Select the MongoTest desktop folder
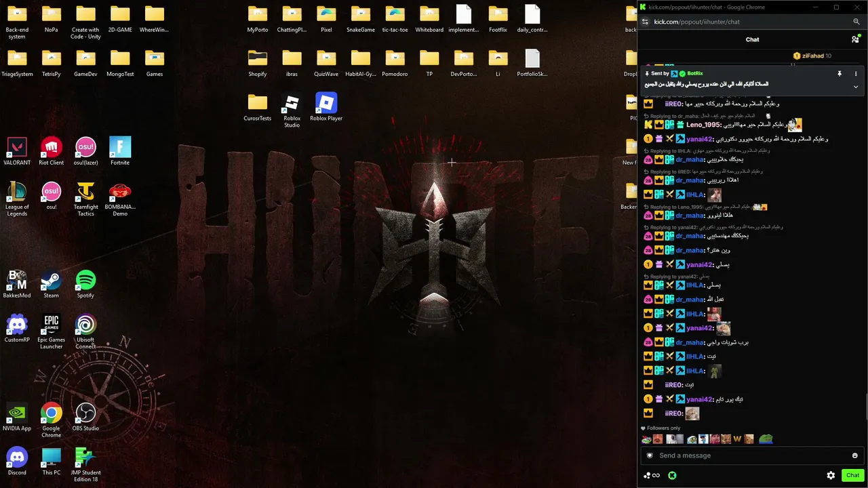 coord(120,64)
